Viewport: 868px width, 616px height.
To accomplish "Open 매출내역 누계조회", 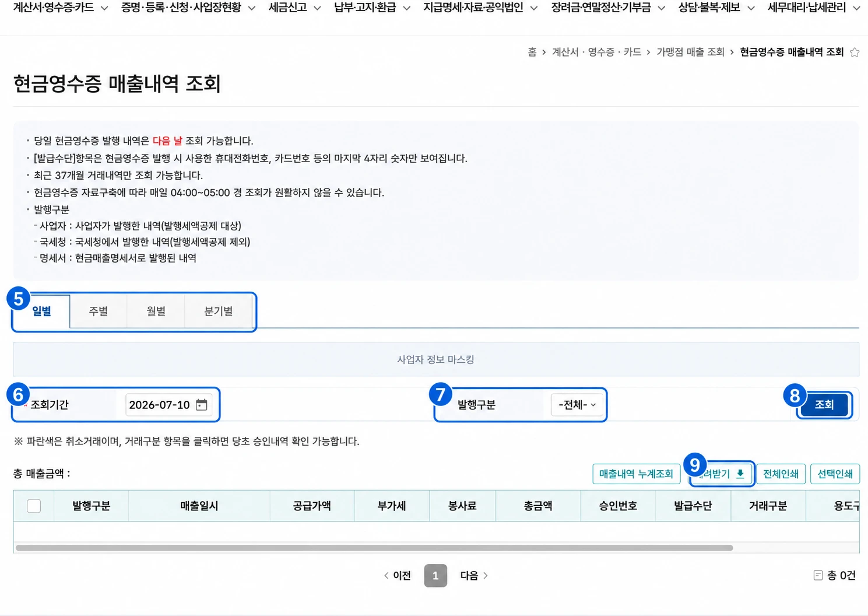I will (637, 474).
